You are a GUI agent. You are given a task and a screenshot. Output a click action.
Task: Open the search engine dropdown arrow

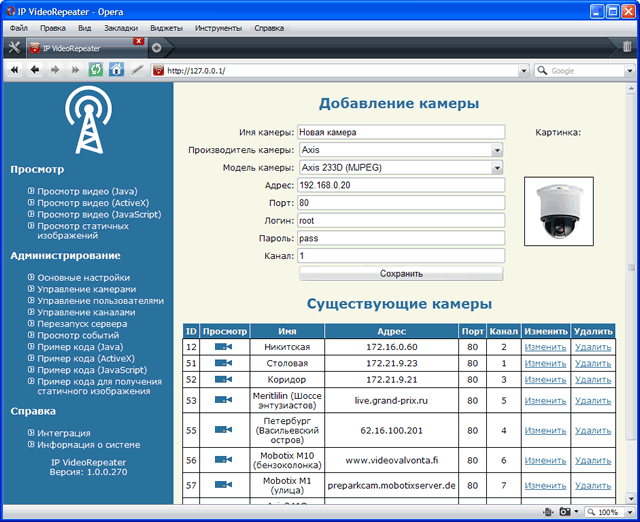[630, 71]
